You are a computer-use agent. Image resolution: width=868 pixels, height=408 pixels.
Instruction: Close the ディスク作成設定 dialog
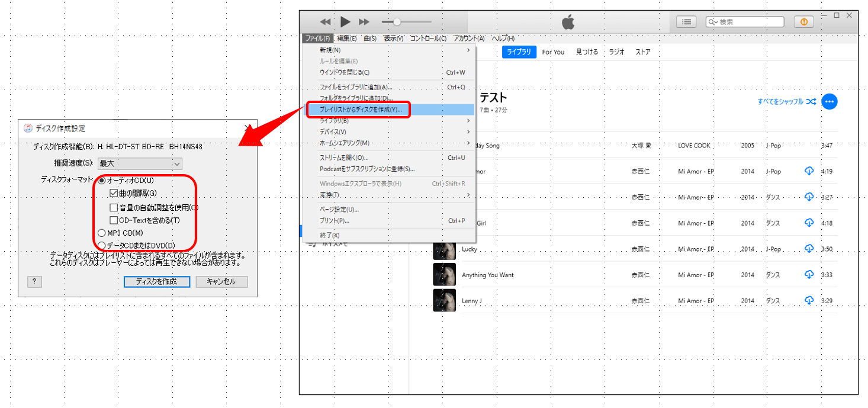(x=248, y=128)
